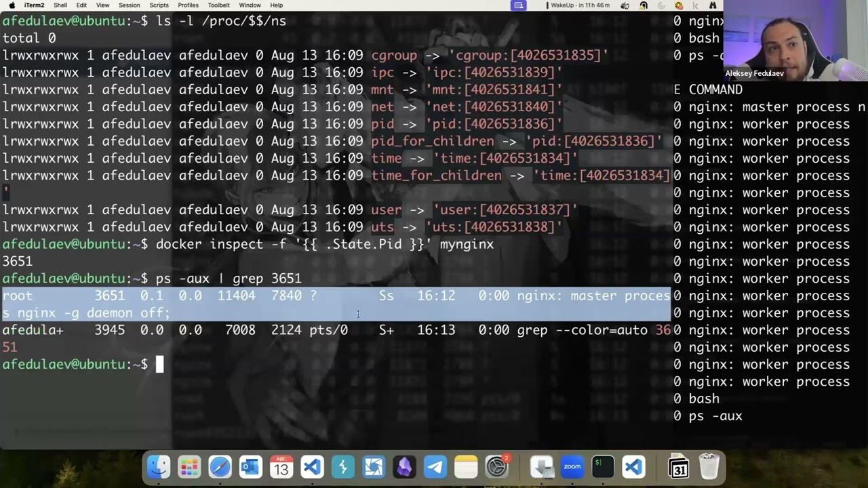Open Notes from the Dock

466,467
